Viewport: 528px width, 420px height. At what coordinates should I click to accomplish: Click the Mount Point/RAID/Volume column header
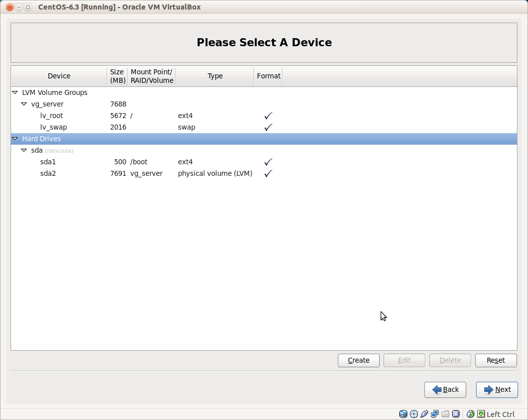tap(152, 76)
